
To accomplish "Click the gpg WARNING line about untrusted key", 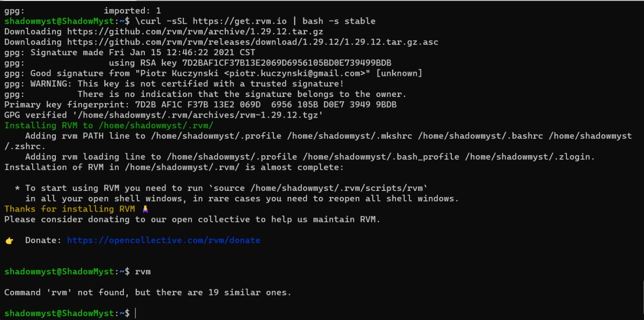I will tap(174, 84).
